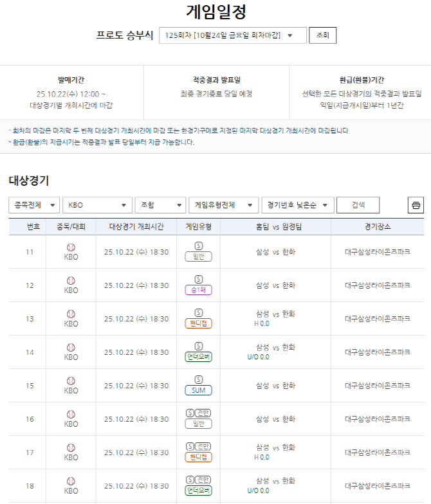Open the 125회차 round selection dropdown
The height and width of the screenshot is (504, 431).
(x=232, y=35)
